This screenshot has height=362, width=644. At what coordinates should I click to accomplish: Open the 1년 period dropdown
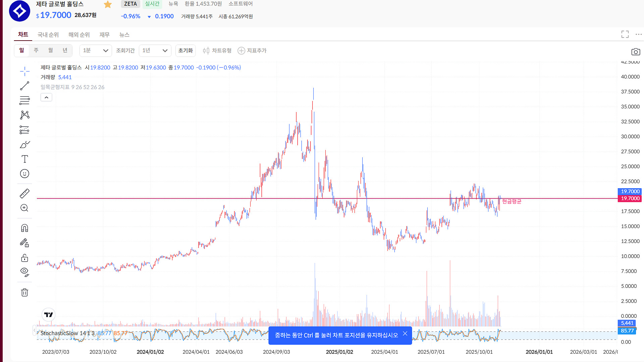click(x=155, y=51)
